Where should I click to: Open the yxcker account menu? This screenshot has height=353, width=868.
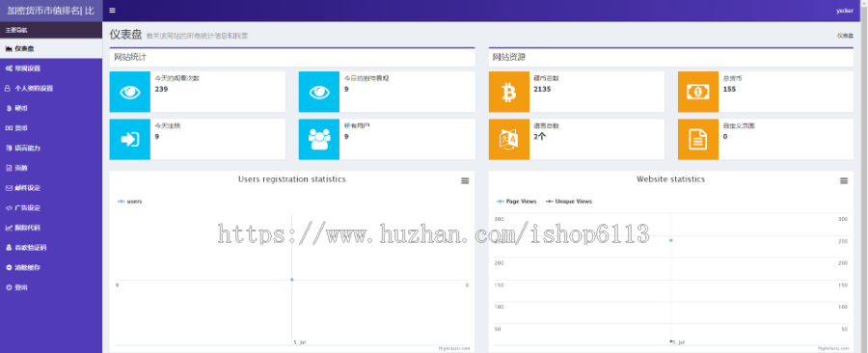[844, 11]
